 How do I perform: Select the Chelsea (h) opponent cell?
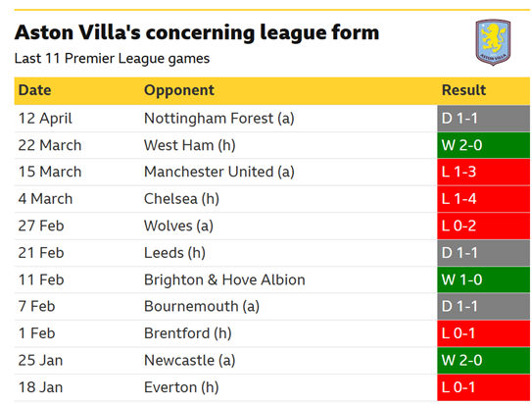tap(181, 199)
